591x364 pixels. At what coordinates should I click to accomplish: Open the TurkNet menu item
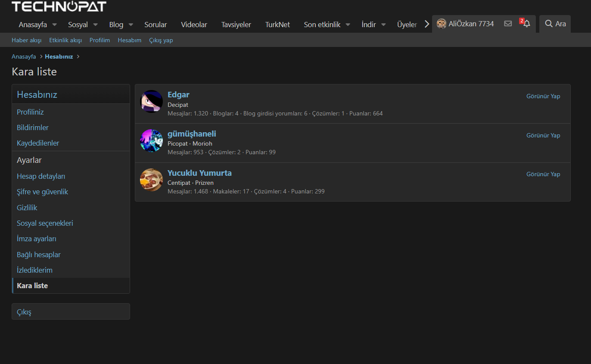(x=277, y=25)
